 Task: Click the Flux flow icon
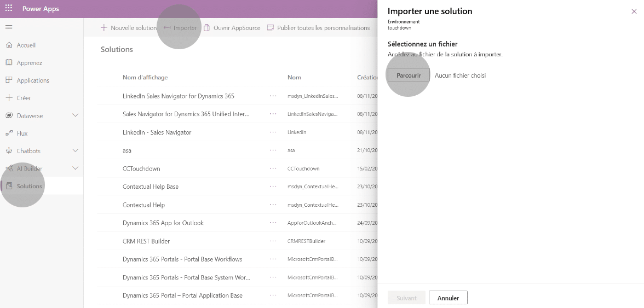pyautogui.click(x=9, y=133)
